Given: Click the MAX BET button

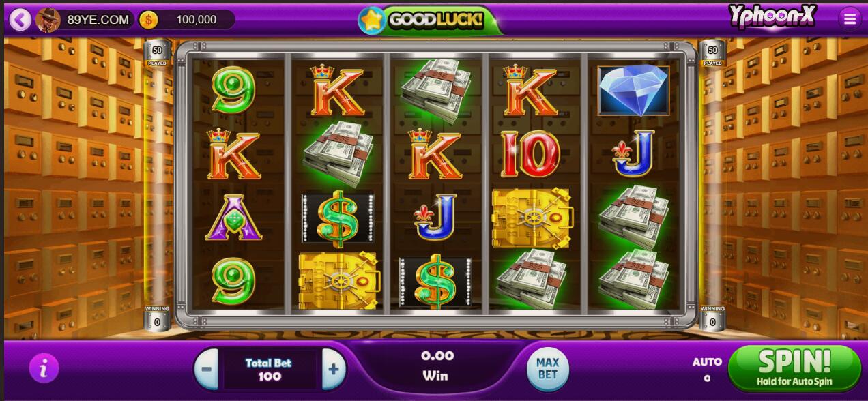Looking at the screenshot, I should pos(547,368).
